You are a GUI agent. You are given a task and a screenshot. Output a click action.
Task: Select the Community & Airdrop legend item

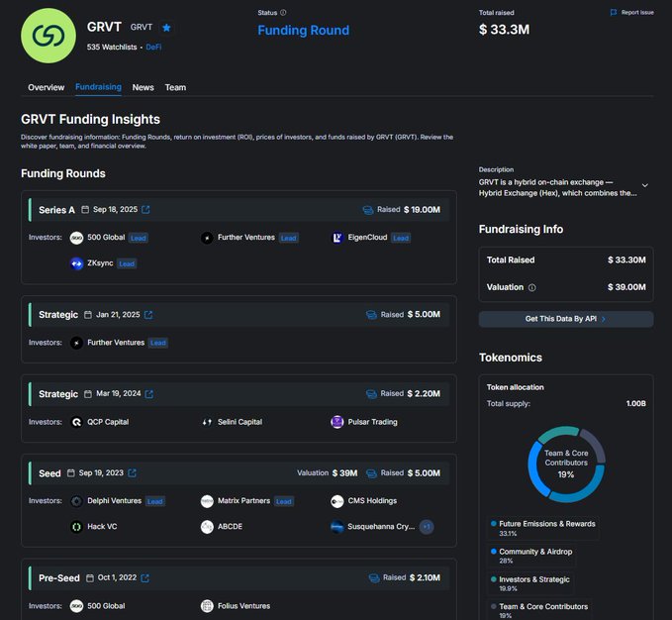pos(531,556)
